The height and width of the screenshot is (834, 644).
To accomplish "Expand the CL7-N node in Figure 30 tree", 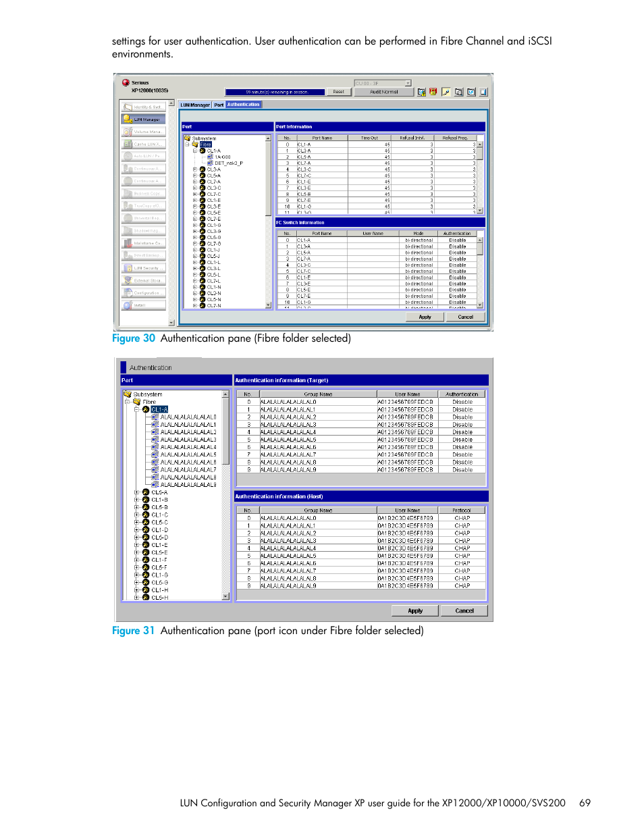I will pyautogui.click(x=195, y=306).
